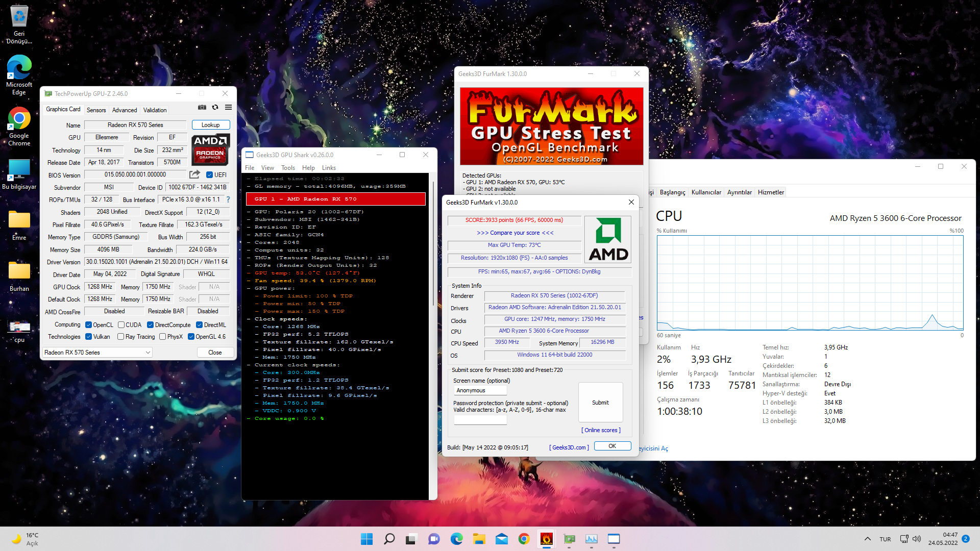980x551 pixels.
Task: Toggle the CUDA checkbox
Action: pos(121,325)
